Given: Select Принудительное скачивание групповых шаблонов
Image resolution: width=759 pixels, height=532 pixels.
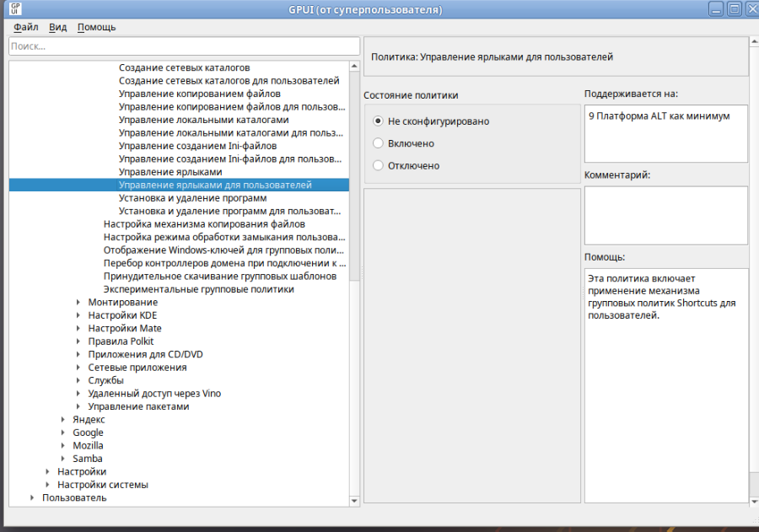Looking at the screenshot, I should pyautogui.click(x=220, y=277).
